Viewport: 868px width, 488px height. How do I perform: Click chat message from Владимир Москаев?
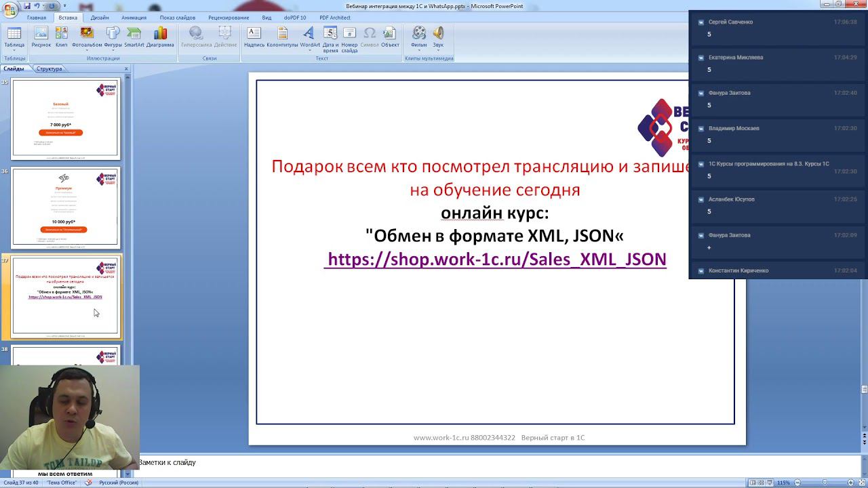(778, 134)
